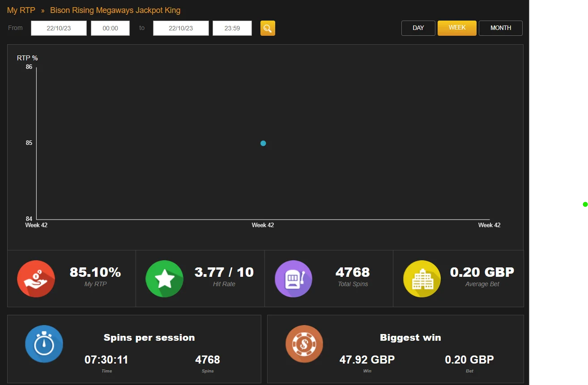Switch chart to DAY view

point(418,28)
